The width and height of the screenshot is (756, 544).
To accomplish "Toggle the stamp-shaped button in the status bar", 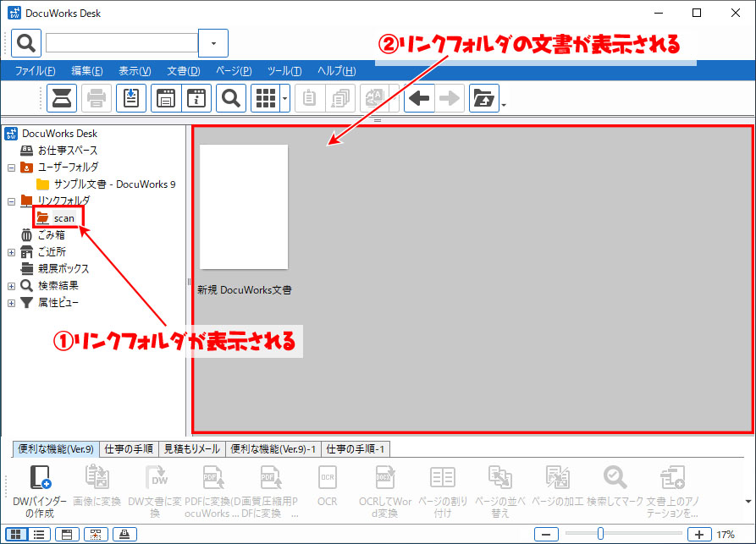I will pyautogui.click(x=124, y=534).
